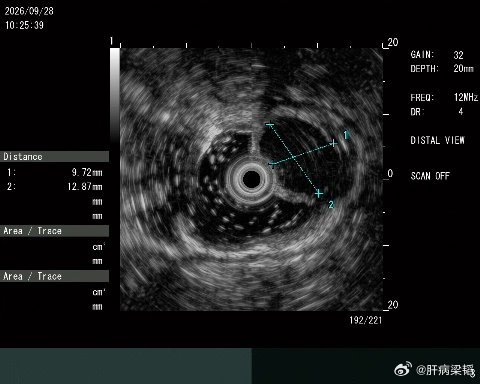
Task: Click the FREQ value 12MHz
Action: click(x=466, y=97)
